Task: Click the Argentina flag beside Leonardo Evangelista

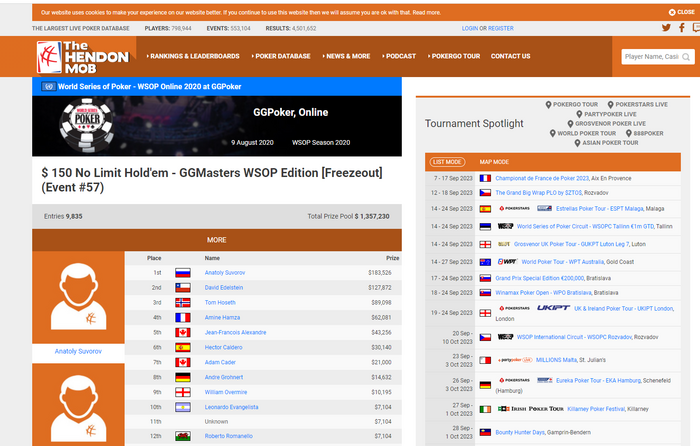Action: (x=183, y=407)
